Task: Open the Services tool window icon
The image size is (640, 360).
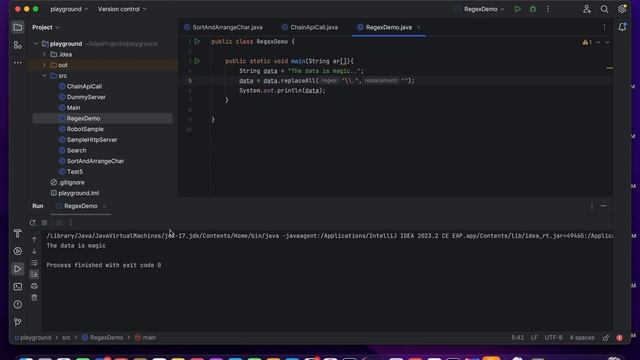Action: 18,251
